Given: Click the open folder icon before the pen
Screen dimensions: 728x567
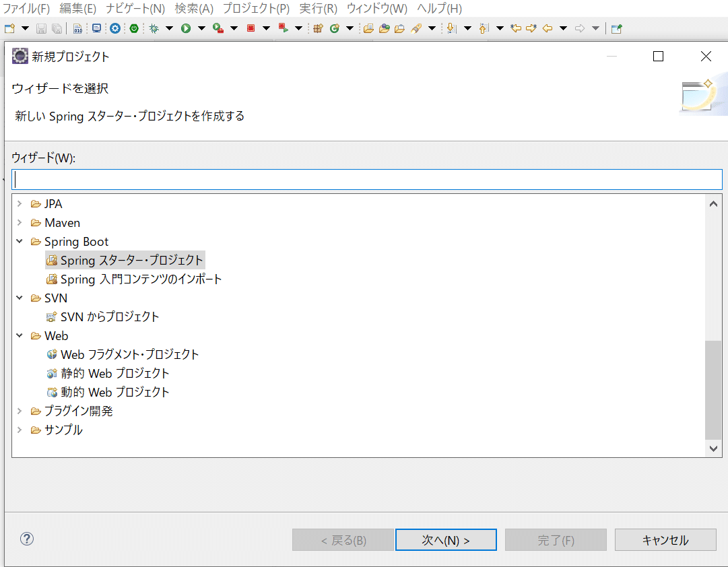Looking at the screenshot, I should pyautogui.click(x=400, y=28).
